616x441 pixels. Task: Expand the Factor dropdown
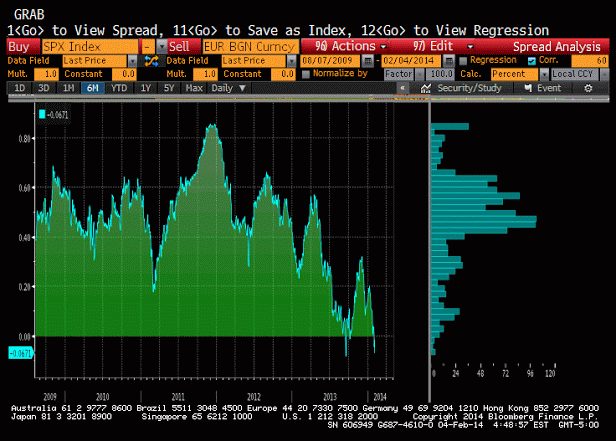pos(420,74)
